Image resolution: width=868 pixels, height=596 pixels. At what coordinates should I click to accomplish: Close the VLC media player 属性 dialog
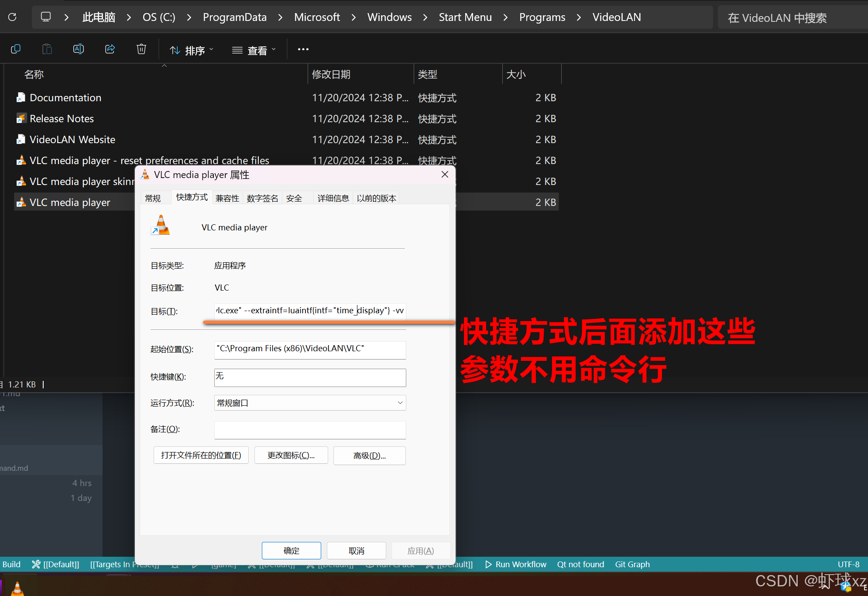pyautogui.click(x=445, y=175)
